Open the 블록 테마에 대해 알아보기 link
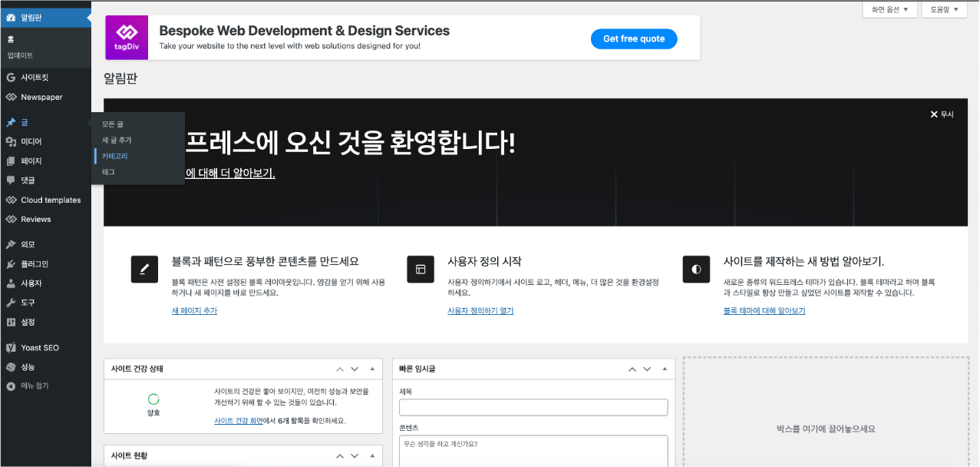Image resolution: width=980 pixels, height=467 pixels. pyautogui.click(x=764, y=311)
